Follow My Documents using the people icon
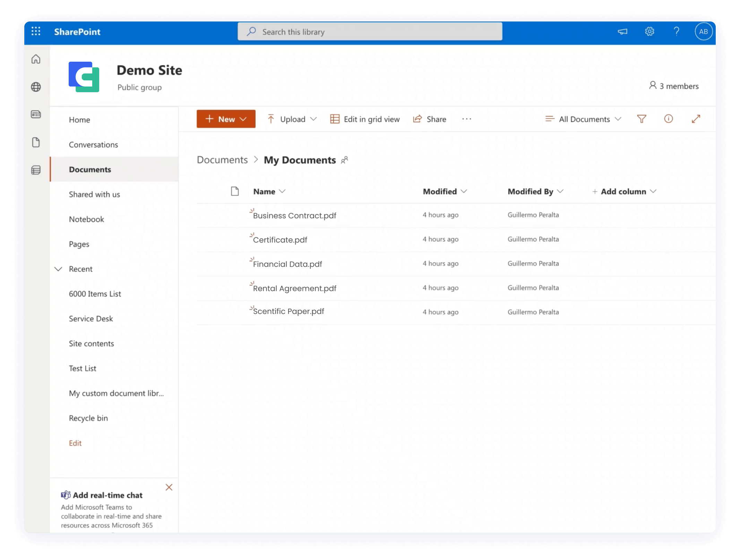Viewport: 740px width, 560px height. click(345, 160)
